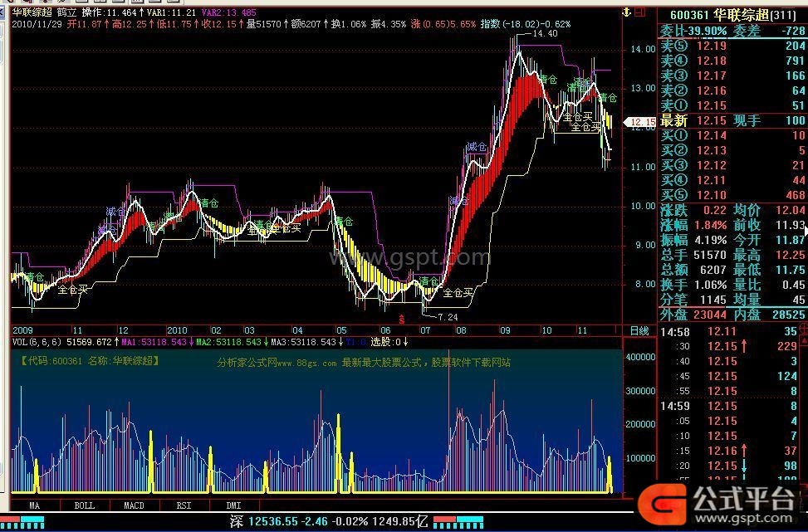Click the 卖④ sell order row at 12.18

point(732,61)
